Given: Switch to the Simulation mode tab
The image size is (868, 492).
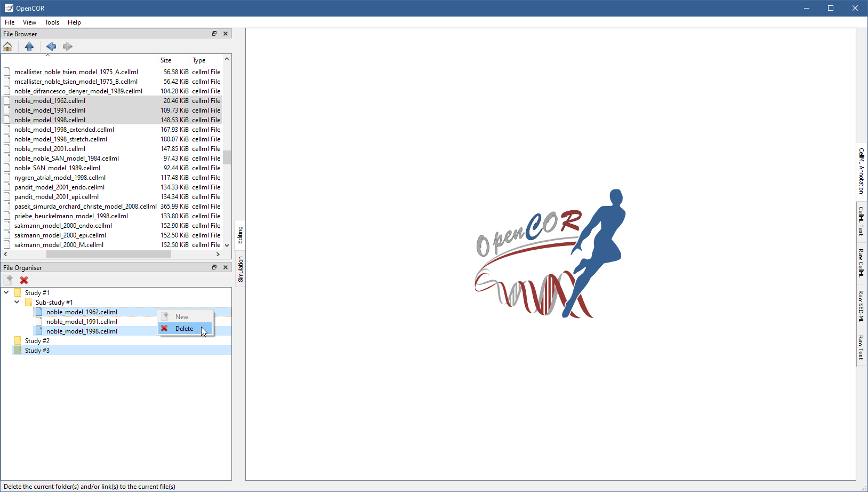Looking at the screenshot, I should click(240, 269).
